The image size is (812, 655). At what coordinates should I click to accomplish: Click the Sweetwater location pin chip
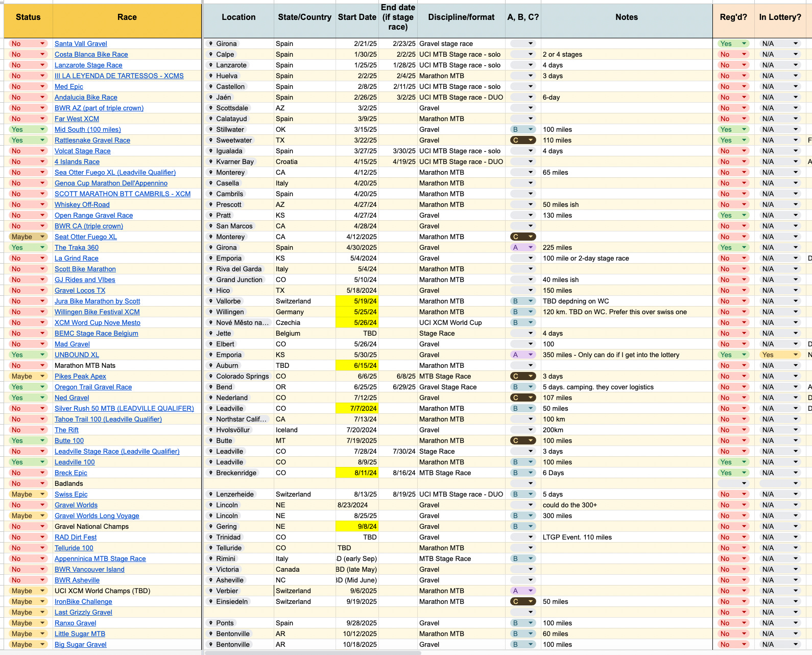coord(230,140)
